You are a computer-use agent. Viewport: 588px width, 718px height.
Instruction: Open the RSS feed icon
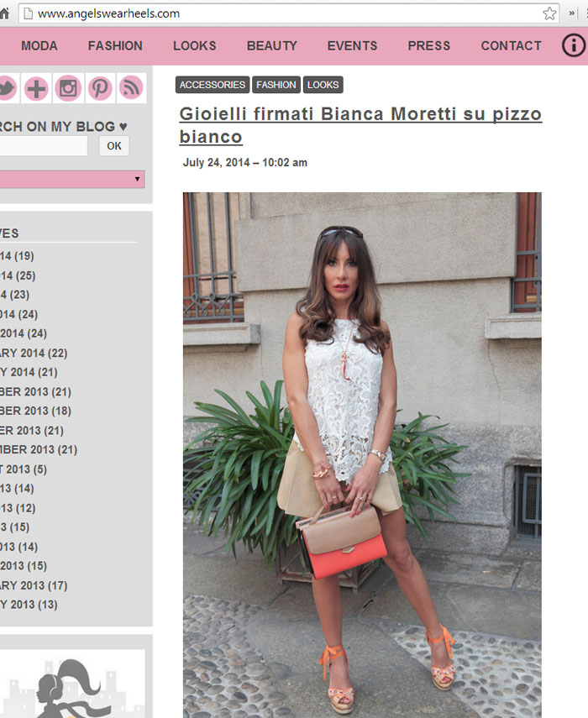131,87
